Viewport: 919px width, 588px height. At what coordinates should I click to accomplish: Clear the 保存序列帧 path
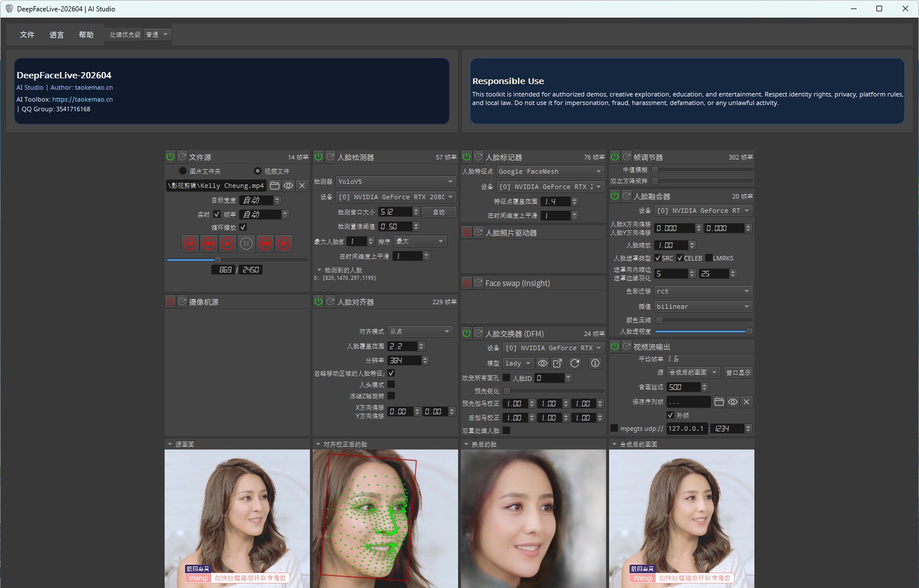coord(746,402)
